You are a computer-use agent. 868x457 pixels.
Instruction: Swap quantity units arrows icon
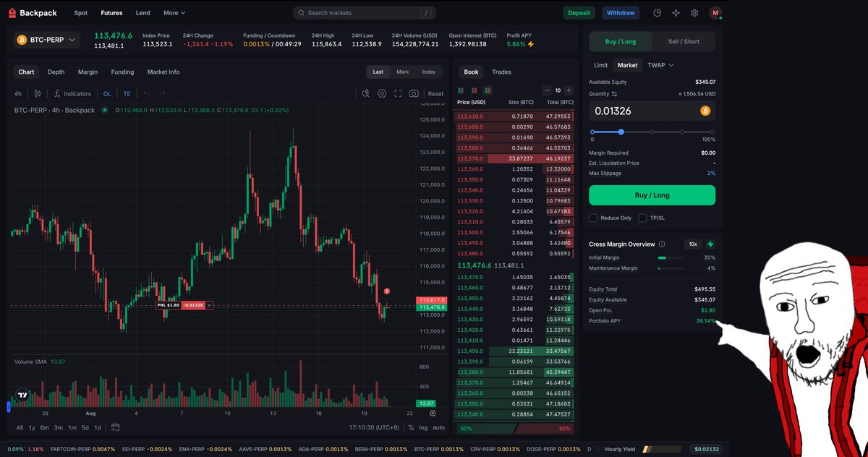point(614,94)
